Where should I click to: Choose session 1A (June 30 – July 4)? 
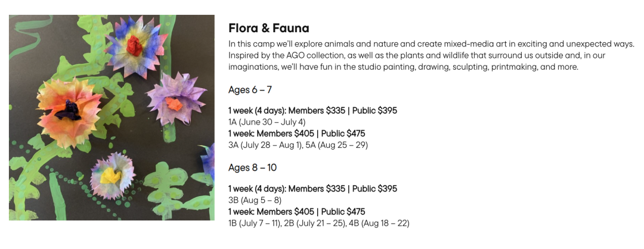[x=267, y=122]
